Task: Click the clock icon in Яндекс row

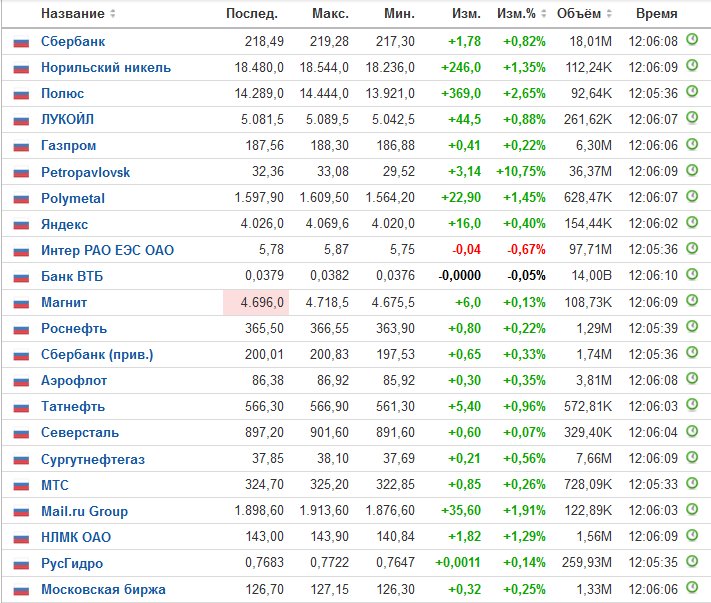Action: click(692, 222)
